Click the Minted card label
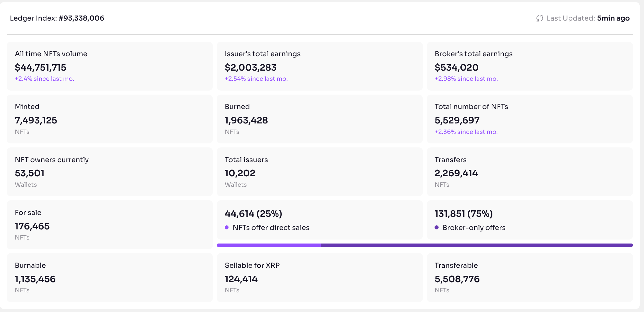The width and height of the screenshot is (644, 312). (x=27, y=107)
